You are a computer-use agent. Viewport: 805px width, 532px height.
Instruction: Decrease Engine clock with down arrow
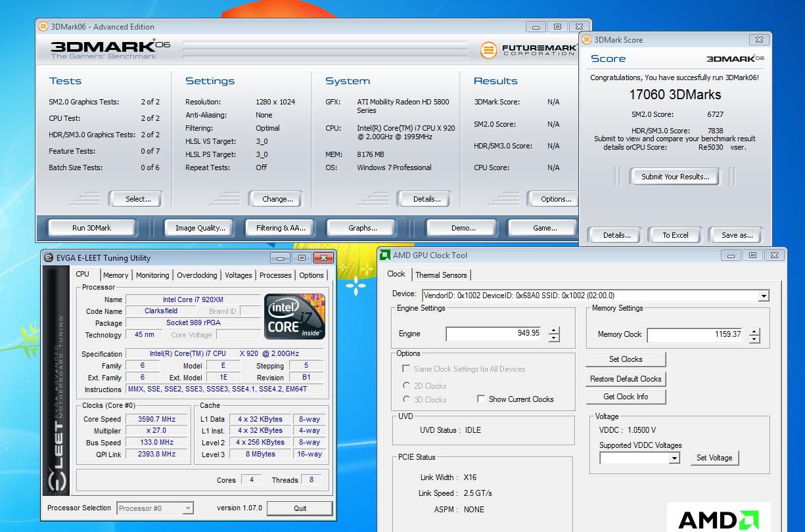(x=554, y=338)
